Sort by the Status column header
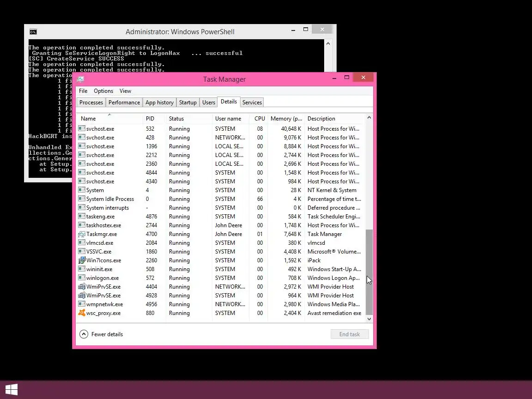The height and width of the screenshot is (399, 532). pos(189,118)
